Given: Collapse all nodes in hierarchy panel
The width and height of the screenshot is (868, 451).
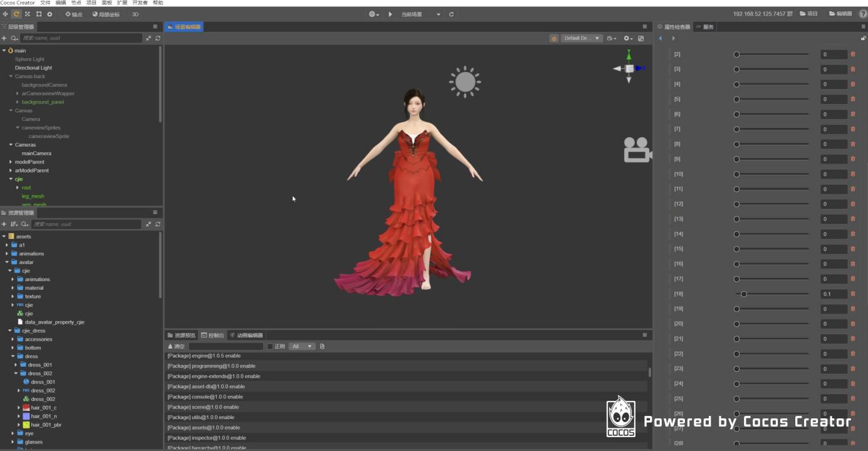Looking at the screenshot, I should click(x=149, y=38).
